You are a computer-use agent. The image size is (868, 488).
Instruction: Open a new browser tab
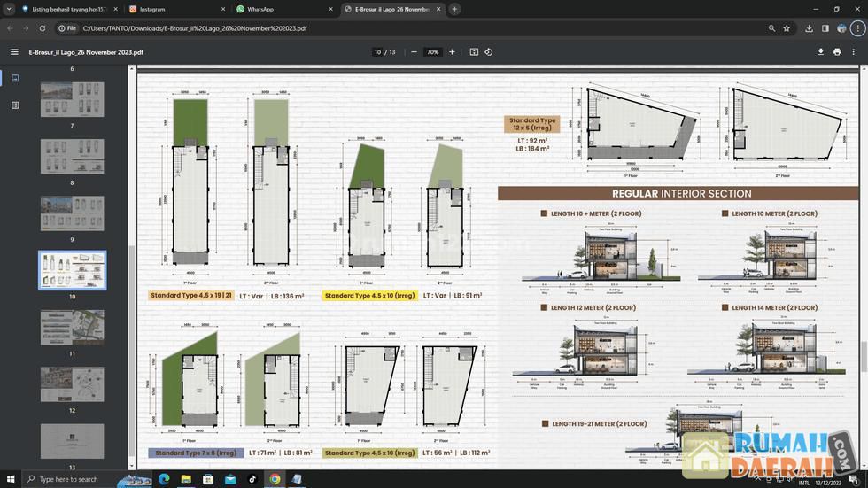pyautogui.click(x=454, y=9)
